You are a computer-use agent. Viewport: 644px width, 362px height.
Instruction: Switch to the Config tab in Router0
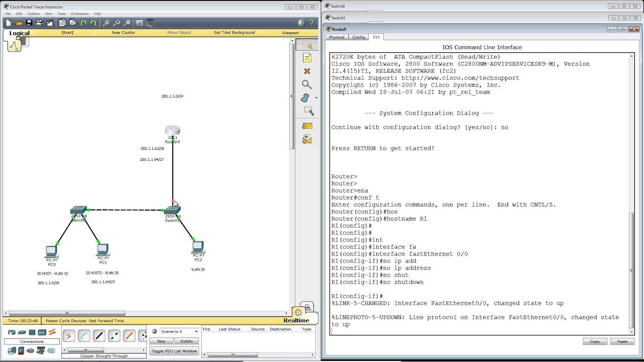(359, 37)
